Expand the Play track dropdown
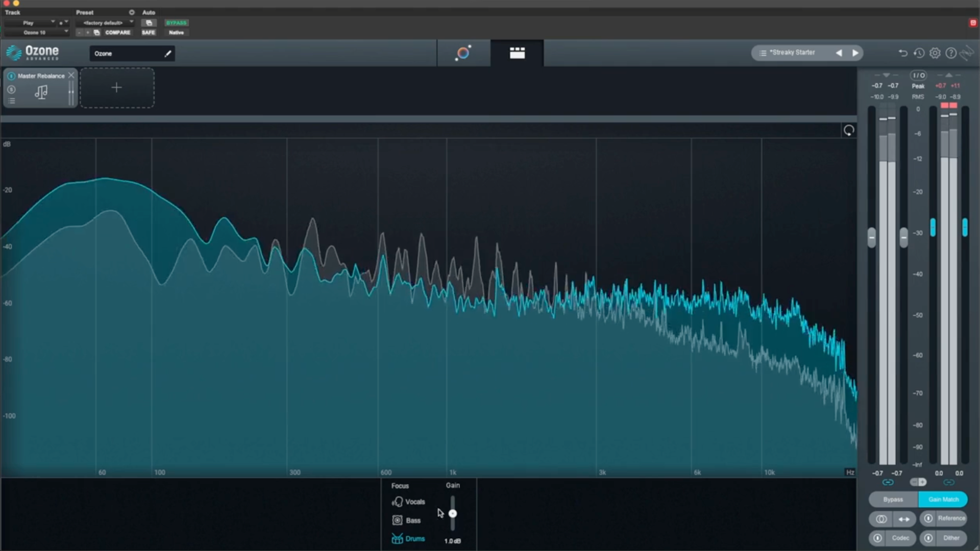The height and width of the screenshot is (551, 980). (x=31, y=23)
